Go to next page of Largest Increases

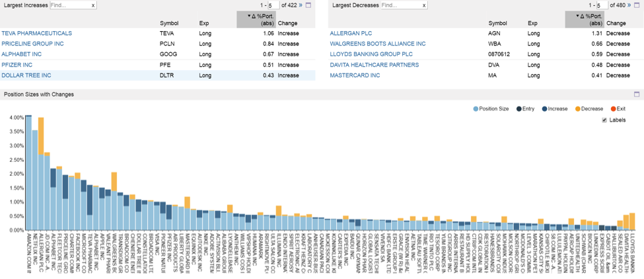click(301, 5)
